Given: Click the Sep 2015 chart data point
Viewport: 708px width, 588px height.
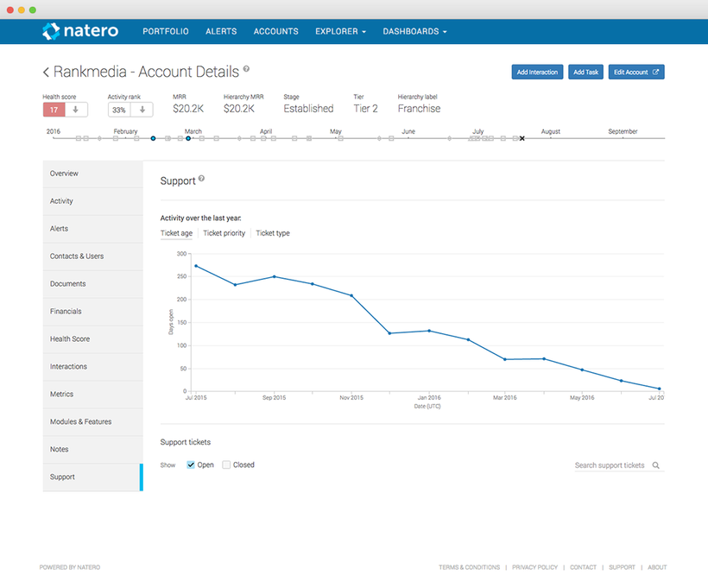Looking at the screenshot, I should point(274,277).
